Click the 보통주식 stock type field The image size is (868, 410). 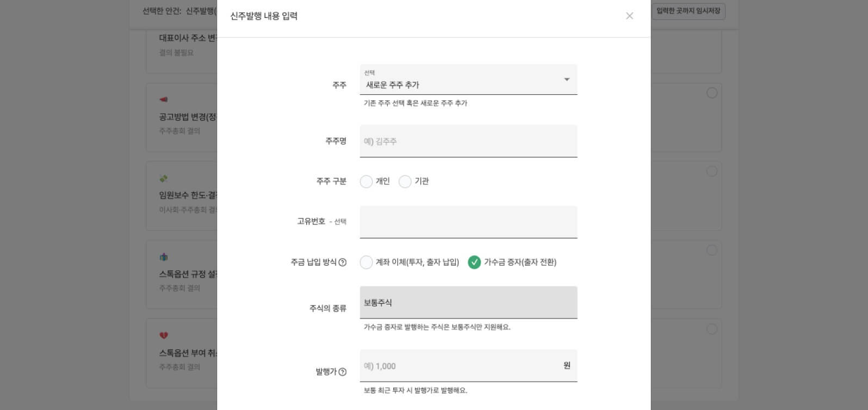[468, 302]
